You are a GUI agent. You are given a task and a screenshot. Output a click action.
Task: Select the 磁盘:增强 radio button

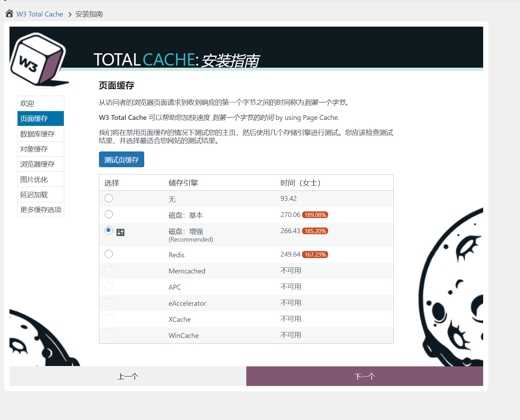(x=109, y=230)
